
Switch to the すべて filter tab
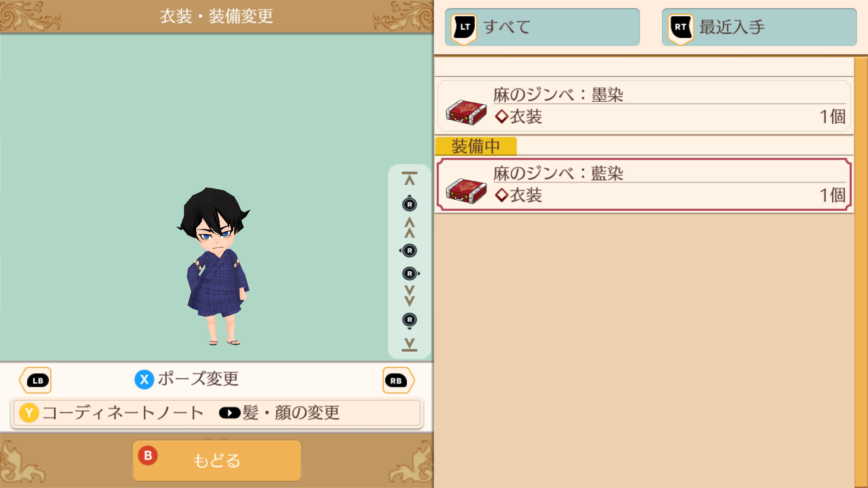click(542, 27)
